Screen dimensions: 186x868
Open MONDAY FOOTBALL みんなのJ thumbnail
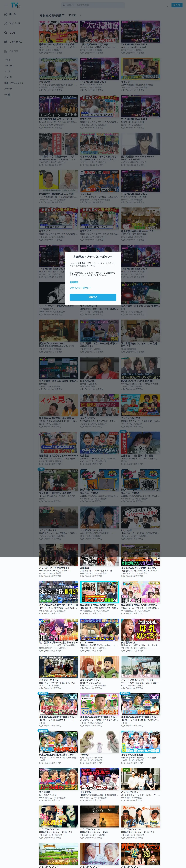58,181
